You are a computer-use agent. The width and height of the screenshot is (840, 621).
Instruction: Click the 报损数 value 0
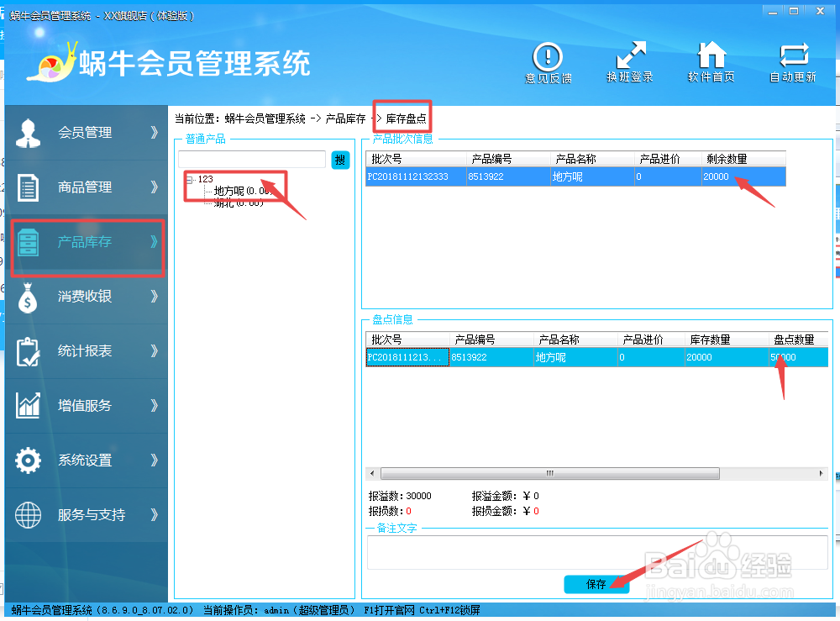point(409,511)
